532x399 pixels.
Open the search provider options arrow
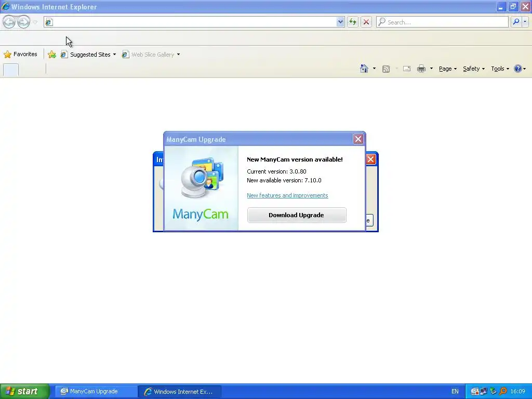coord(525,22)
